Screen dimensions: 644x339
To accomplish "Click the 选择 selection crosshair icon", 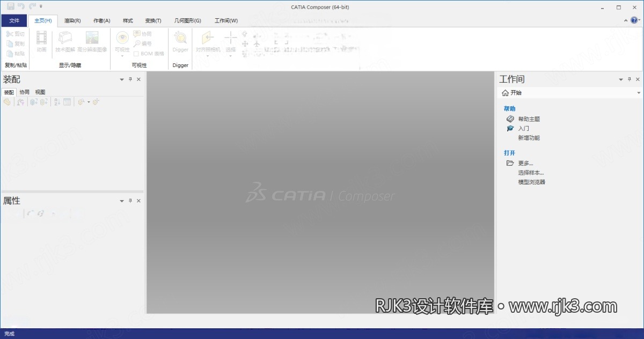I will 230,37.
